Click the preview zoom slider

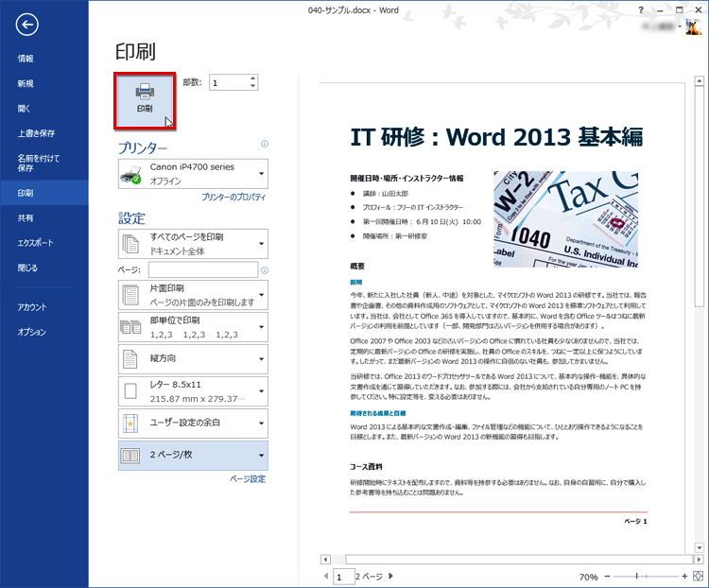pos(646,577)
